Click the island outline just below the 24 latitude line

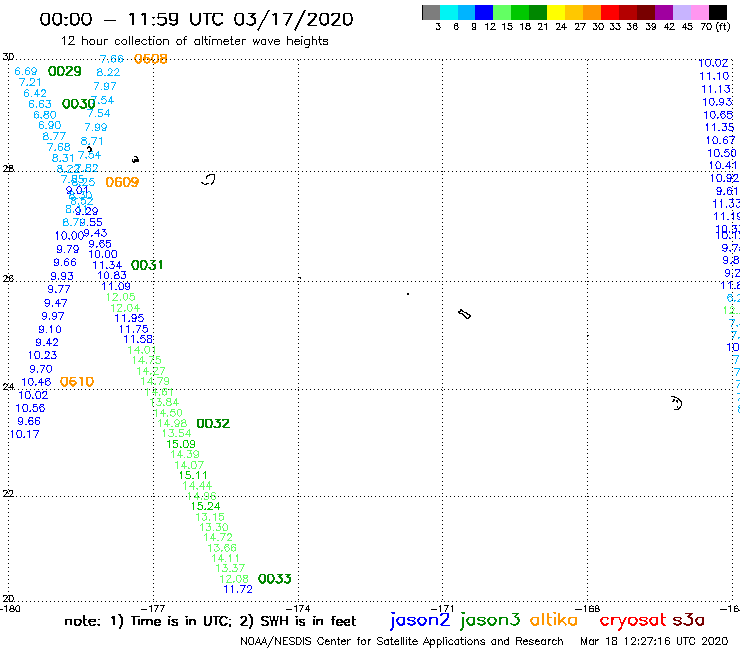point(677,403)
